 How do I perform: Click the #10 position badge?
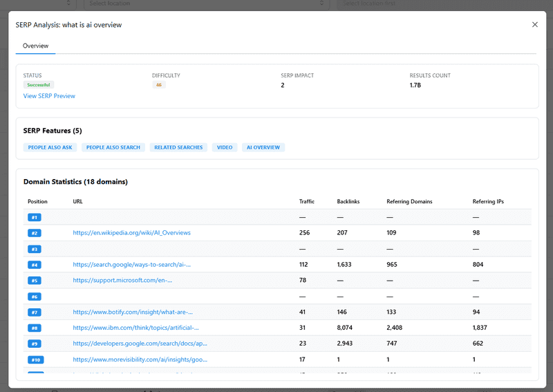point(36,360)
